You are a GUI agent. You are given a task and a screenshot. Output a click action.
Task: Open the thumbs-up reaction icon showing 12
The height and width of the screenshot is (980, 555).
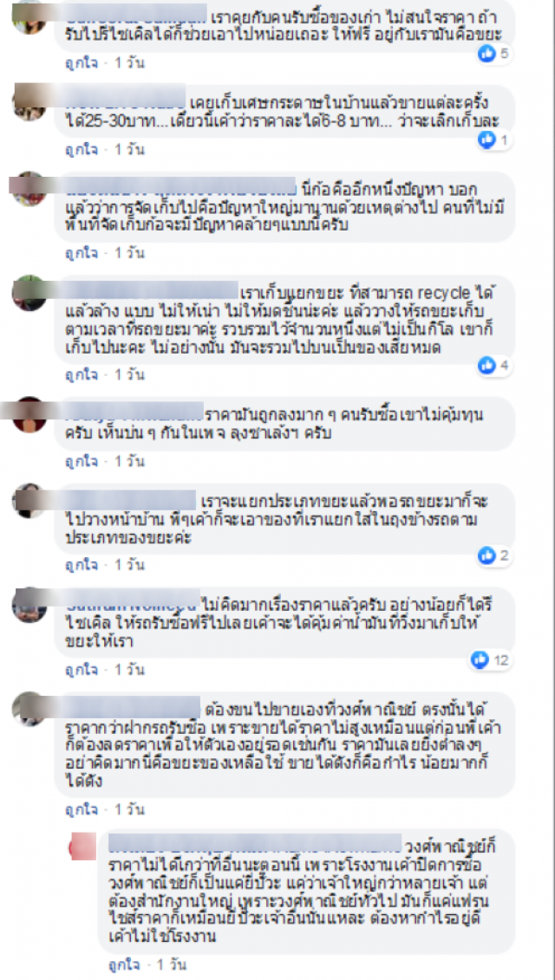click(x=480, y=659)
